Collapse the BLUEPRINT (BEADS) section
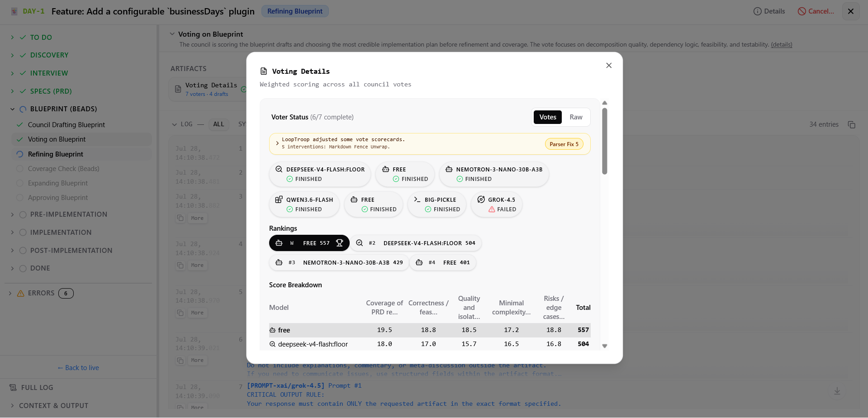 [12, 109]
